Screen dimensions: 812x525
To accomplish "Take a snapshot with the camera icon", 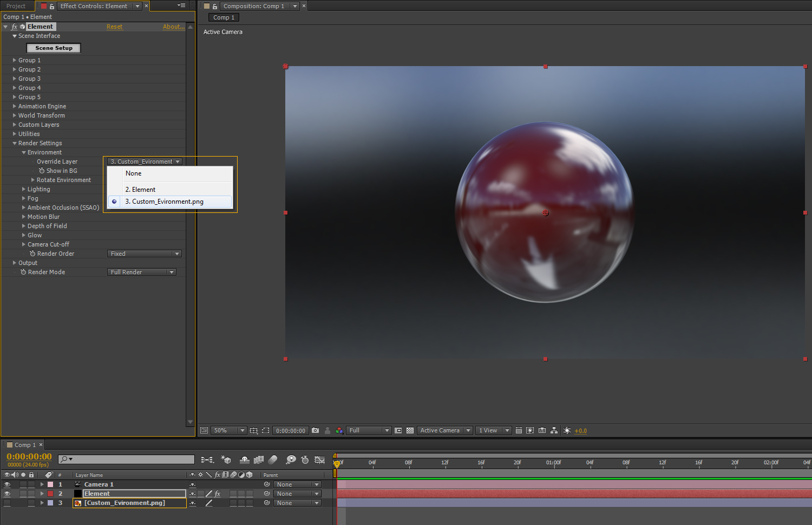I will [316, 431].
